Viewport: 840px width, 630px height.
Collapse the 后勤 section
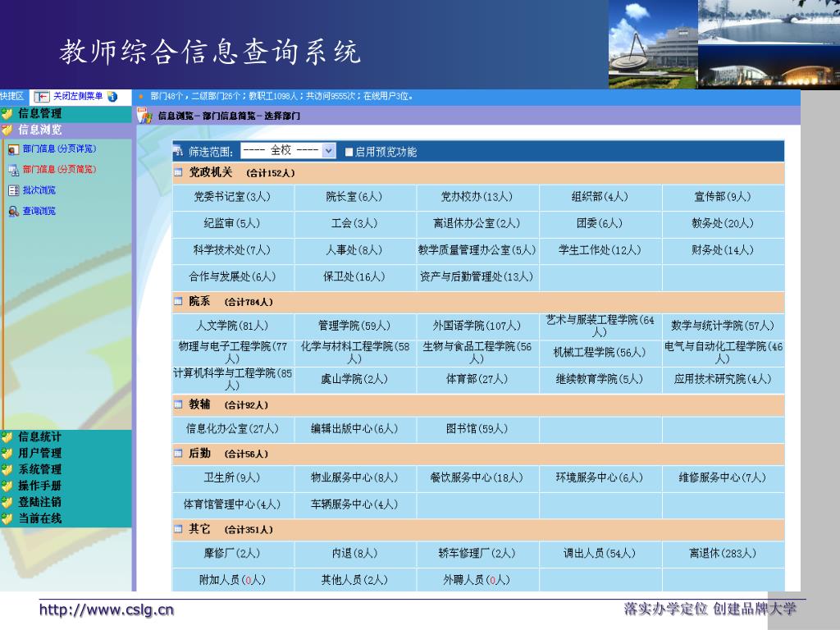pyautogui.click(x=178, y=453)
